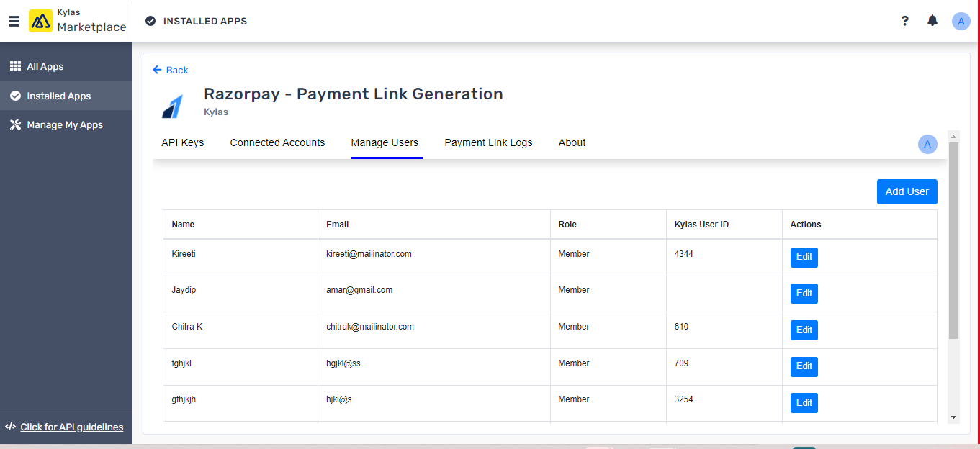Open the hamburger menu icon
Image resolution: width=980 pixels, height=449 pixels.
pos(14,22)
